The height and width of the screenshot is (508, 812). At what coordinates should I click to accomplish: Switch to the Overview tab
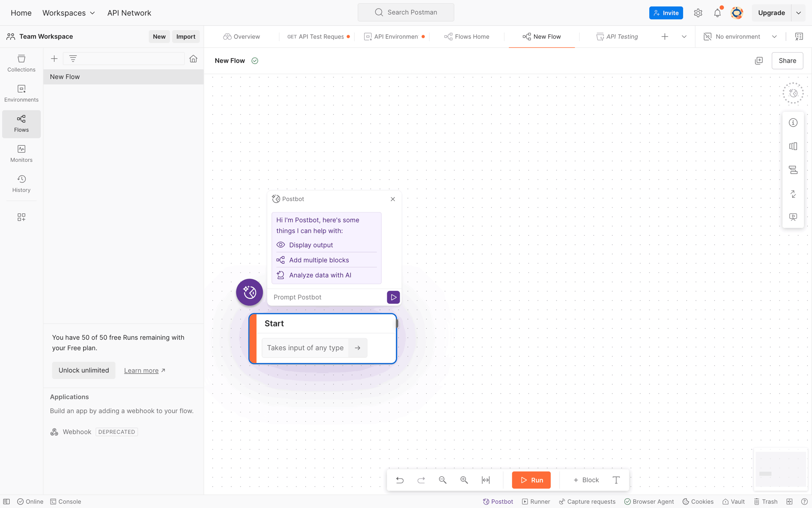pos(241,37)
